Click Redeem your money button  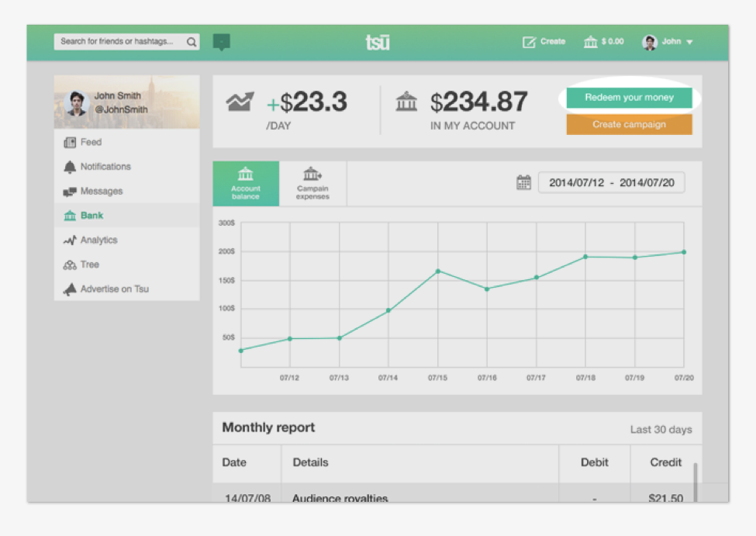click(629, 98)
